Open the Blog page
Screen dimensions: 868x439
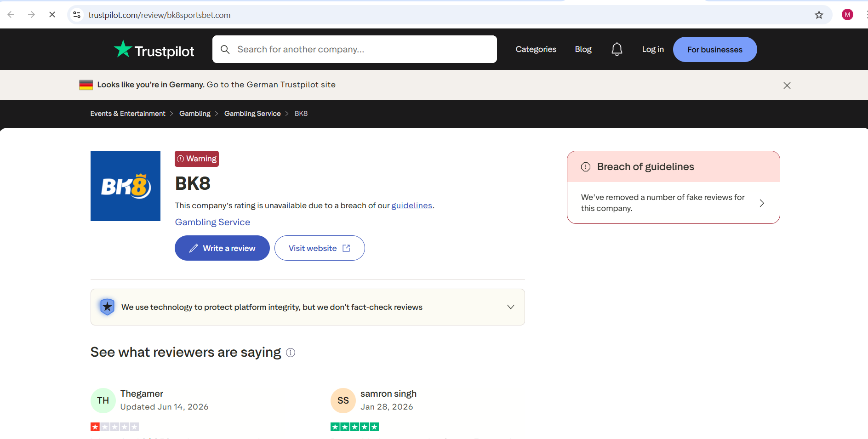pos(583,49)
